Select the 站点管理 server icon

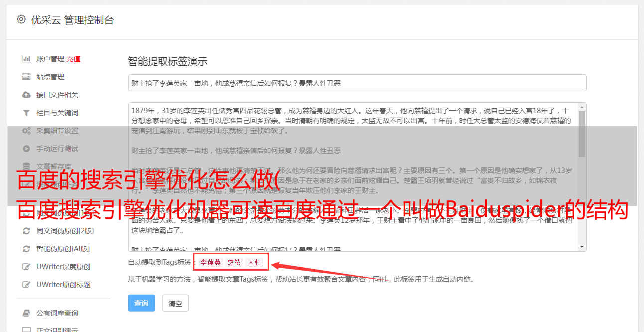(x=26, y=77)
